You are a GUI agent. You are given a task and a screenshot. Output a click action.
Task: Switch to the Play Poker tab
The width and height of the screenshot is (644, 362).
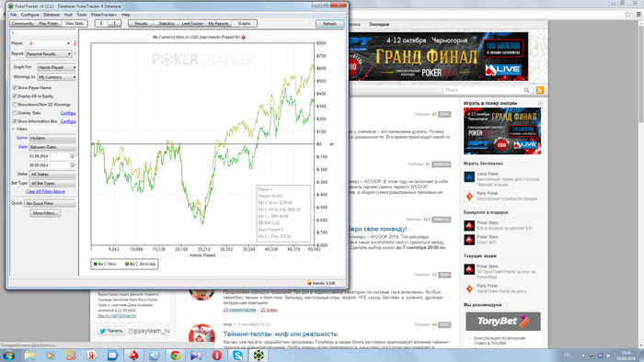(x=49, y=23)
